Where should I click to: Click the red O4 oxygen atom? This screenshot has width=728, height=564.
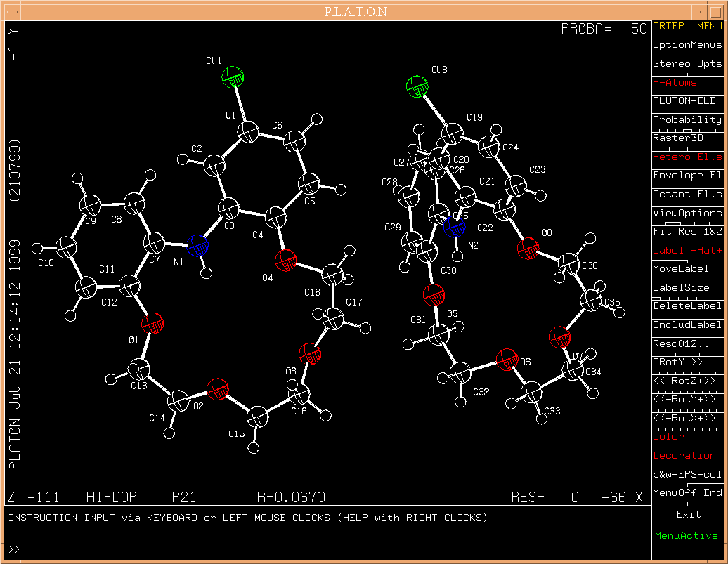[x=286, y=261]
